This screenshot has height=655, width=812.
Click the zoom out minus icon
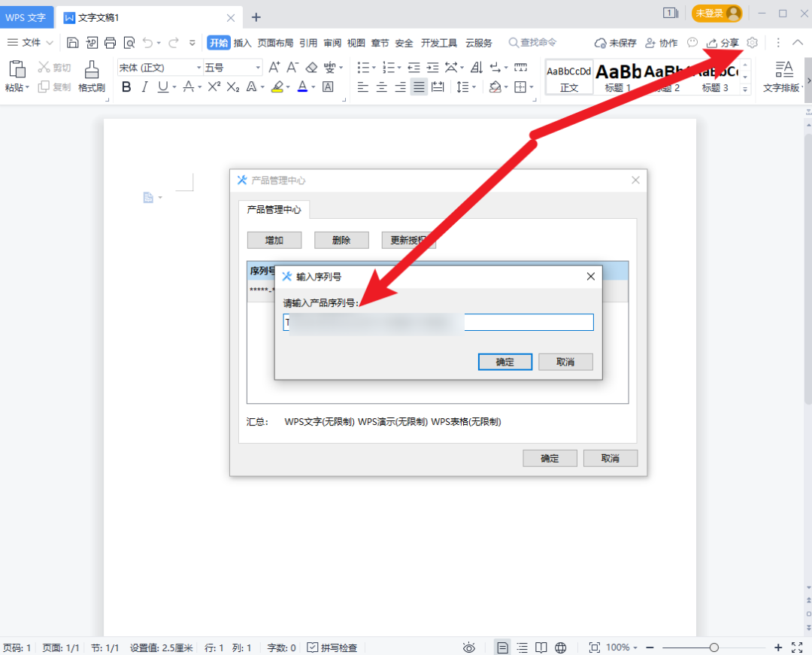click(650, 647)
